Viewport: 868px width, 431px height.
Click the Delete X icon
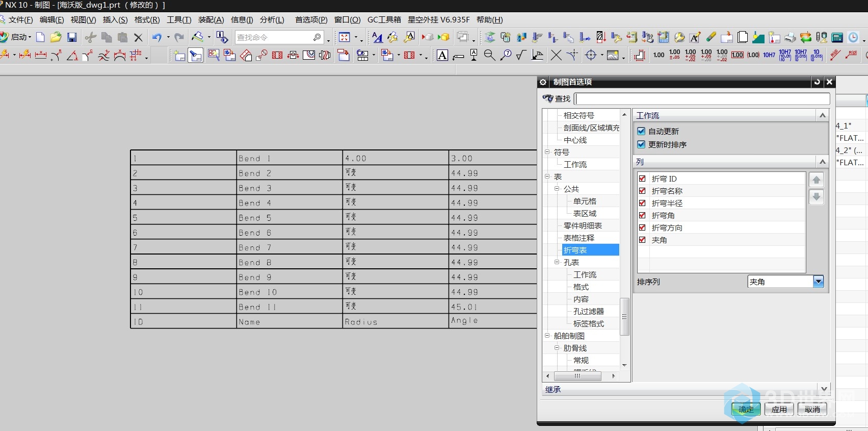point(138,37)
